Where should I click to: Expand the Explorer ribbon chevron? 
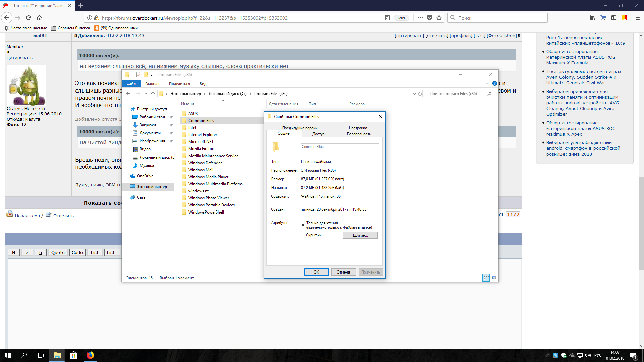point(487,83)
